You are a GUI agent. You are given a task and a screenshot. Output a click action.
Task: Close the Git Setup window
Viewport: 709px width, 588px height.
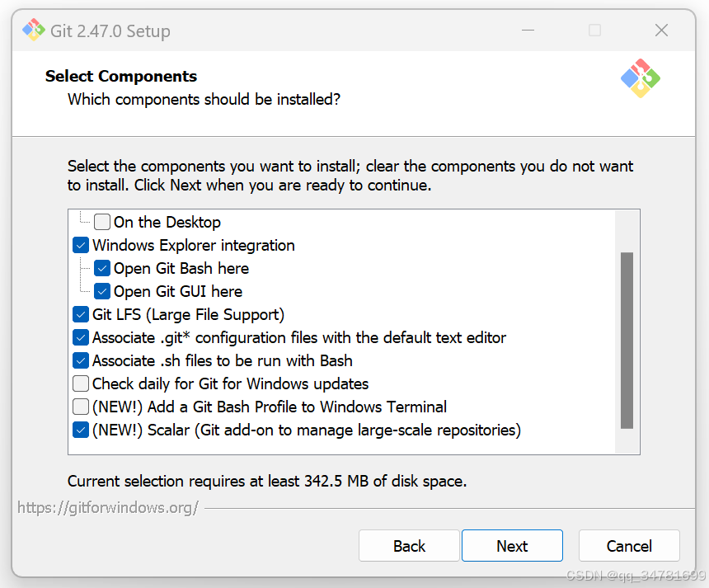[x=661, y=31]
